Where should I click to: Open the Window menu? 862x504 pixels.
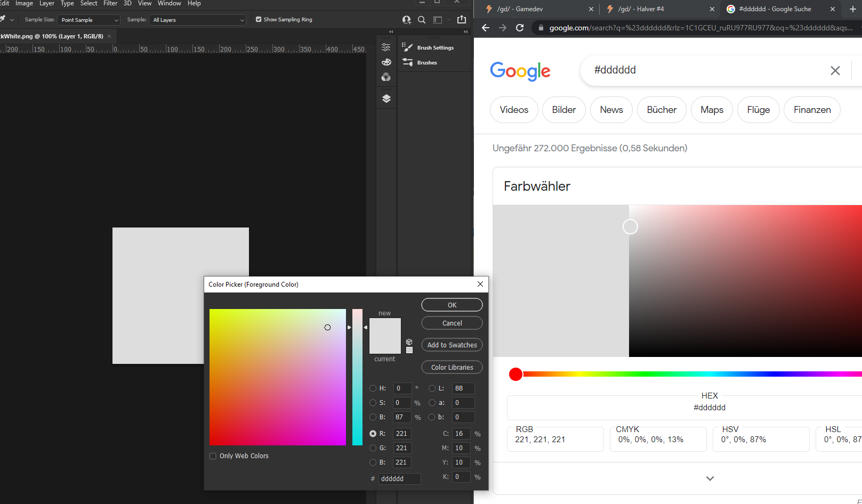coord(170,3)
